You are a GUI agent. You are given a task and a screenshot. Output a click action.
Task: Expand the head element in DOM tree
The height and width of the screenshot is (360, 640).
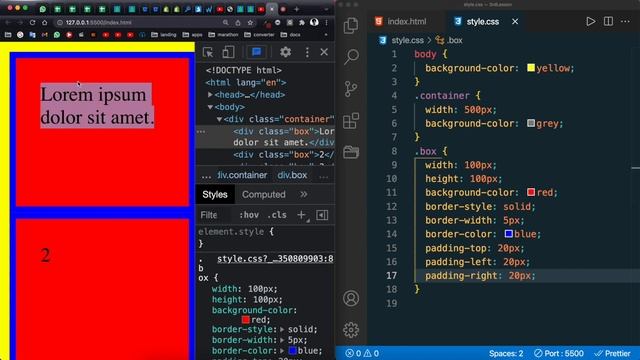pos(210,95)
